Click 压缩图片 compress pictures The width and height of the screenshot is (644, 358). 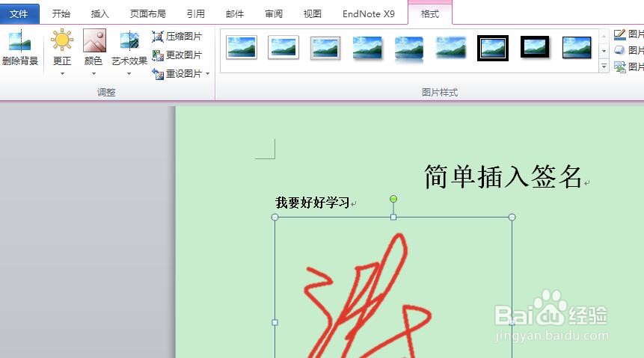[x=177, y=36]
